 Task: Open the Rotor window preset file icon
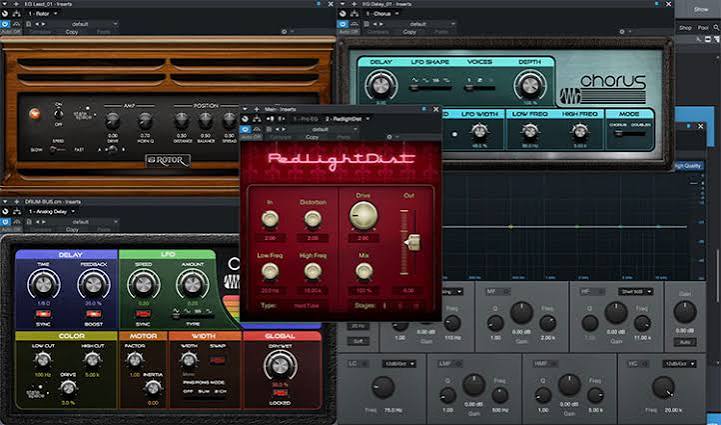pos(29,24)
